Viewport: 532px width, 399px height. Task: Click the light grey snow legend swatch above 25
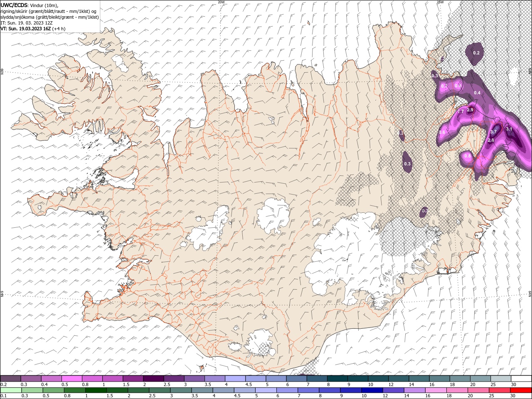pyautogui.click(x=501, y=379)
